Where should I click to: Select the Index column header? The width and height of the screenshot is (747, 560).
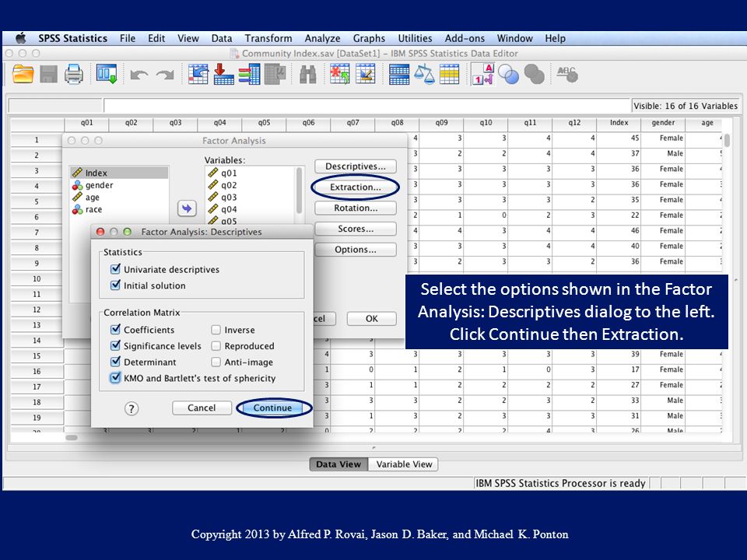pos(619,123)
